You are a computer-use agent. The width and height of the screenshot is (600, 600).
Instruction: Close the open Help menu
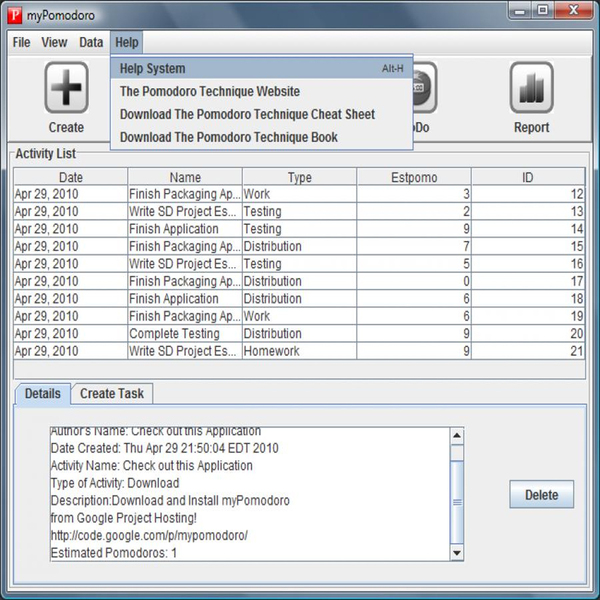127,42
